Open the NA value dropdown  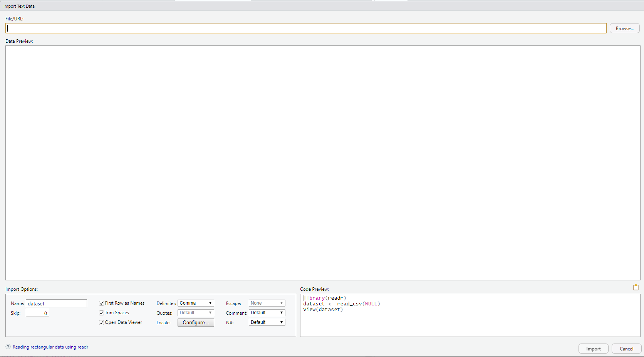[267, 322]
